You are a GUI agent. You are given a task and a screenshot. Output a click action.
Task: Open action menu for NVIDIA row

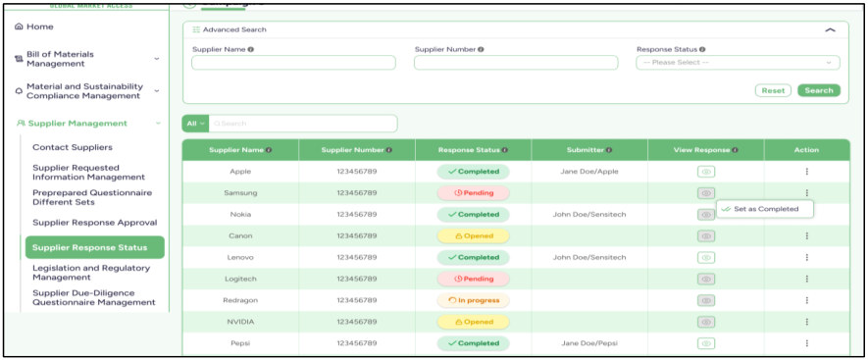tap(806, 322)
